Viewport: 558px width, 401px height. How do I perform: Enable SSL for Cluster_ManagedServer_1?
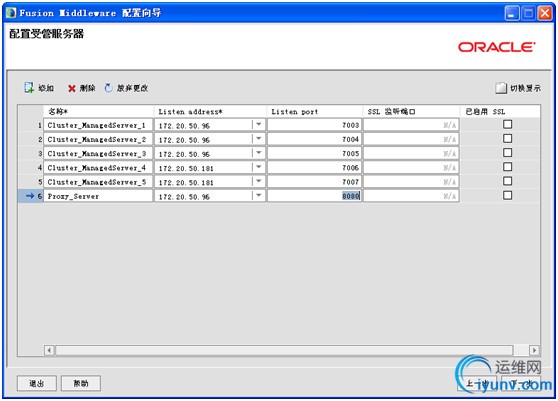pos(507,124)
